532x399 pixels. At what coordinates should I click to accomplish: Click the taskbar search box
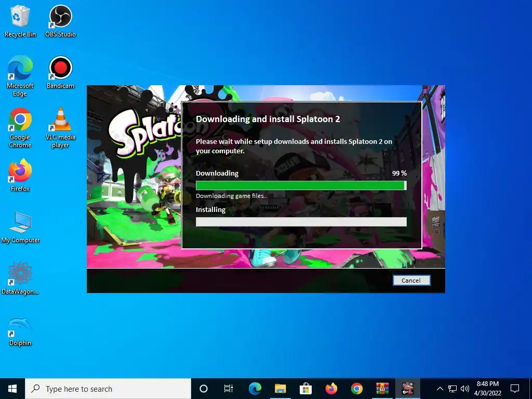pyautogui.click(x=108, y=389)
